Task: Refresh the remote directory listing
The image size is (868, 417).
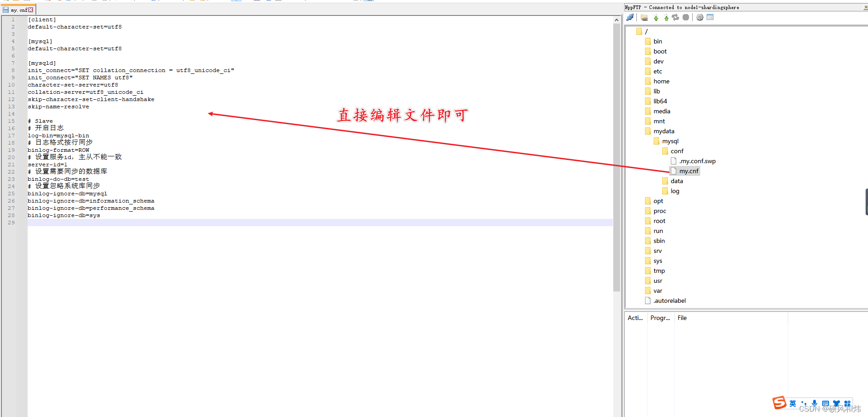Action: [675, 17]
